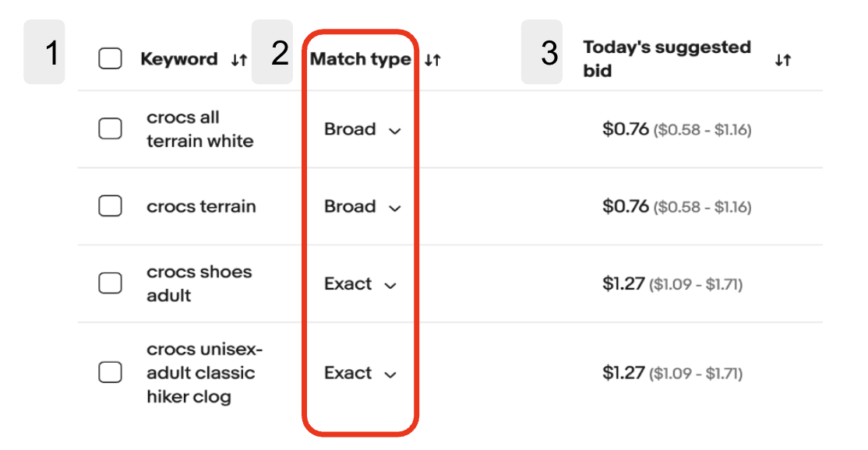Click the 'crocs terrain' keyword text
The width and height of the screenshot is (868, 450).
point(201,206)
